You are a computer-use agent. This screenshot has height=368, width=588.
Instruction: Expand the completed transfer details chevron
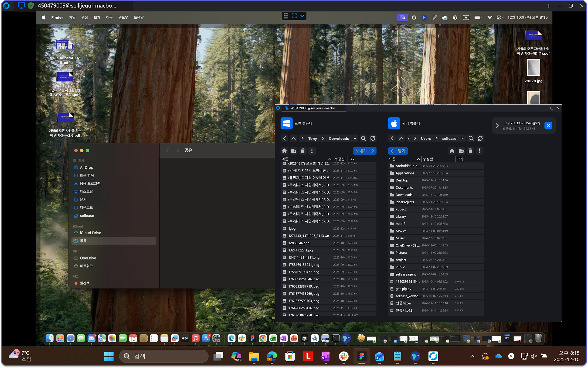497,126
